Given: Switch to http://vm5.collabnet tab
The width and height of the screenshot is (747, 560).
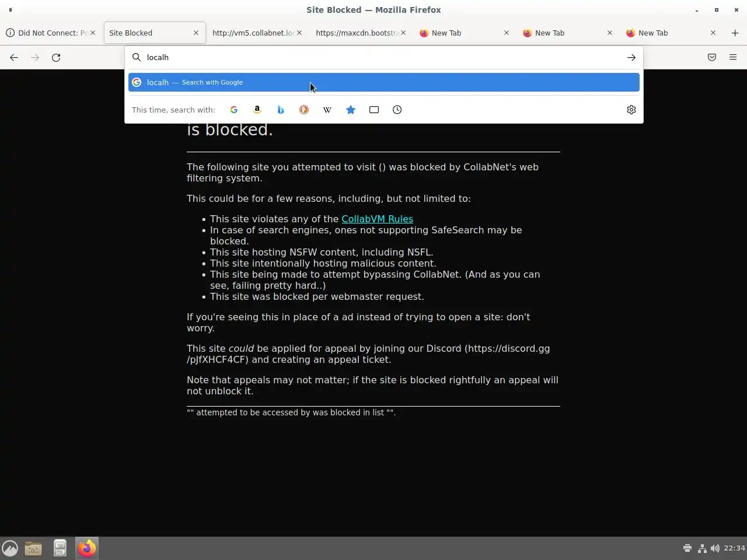Looking at the screenshot, I should (x=257, y=33).
